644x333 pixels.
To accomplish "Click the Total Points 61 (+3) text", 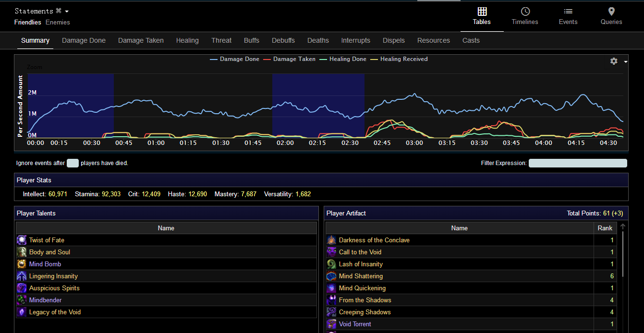I will (595, 213).
